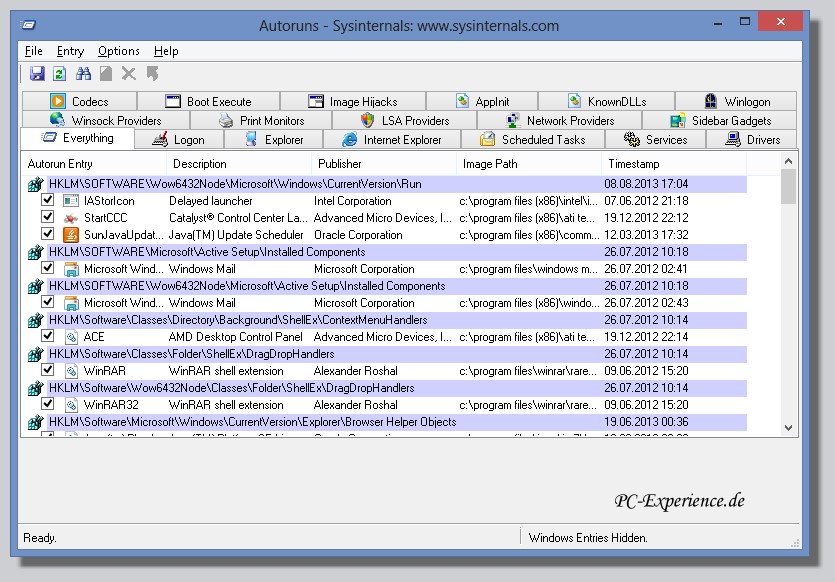Click the Save toolbar icon
This screenshot has height=582, width=835.
click(x=37, y=73)
